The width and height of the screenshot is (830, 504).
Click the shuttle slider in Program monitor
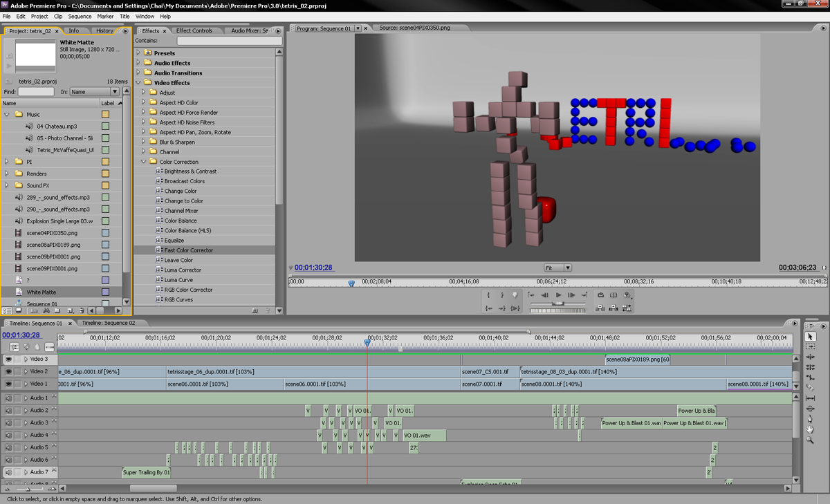[x=558, y=304]
